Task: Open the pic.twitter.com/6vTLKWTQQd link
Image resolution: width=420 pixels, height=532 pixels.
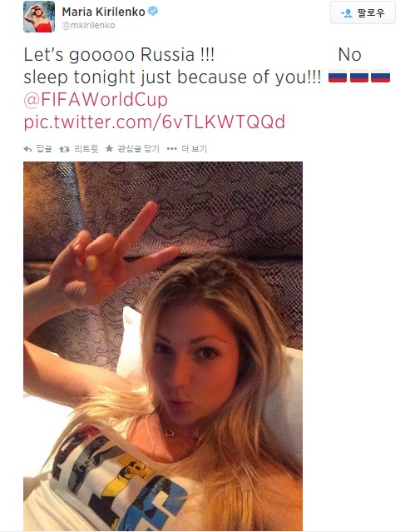Action: (x=154, y=122)
